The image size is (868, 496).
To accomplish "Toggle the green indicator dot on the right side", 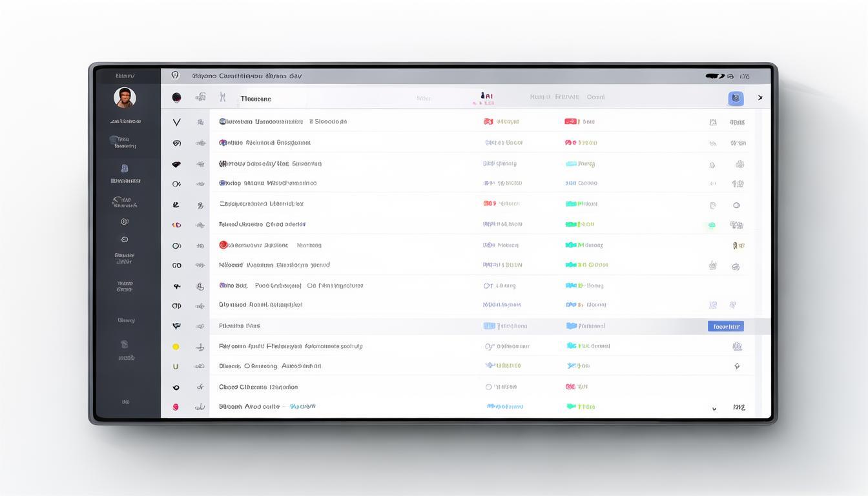I will (712, 225).
